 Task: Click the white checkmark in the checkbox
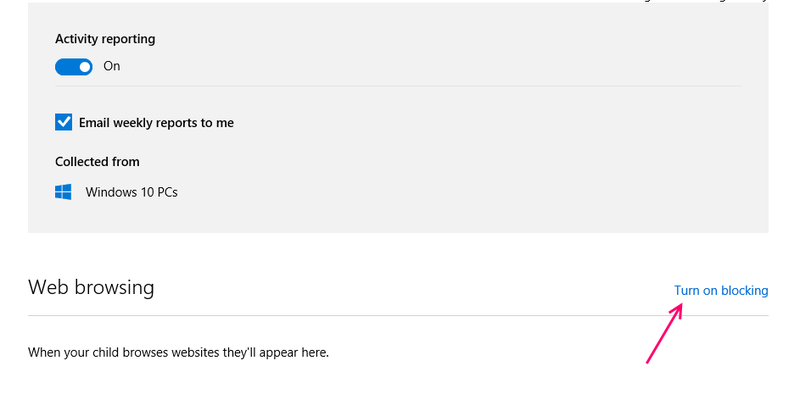(x=64, y=122)
